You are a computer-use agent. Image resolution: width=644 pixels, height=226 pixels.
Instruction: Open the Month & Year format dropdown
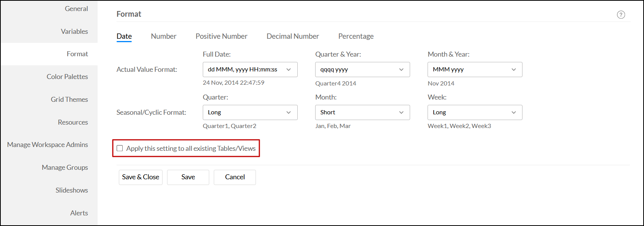[475, 70]
